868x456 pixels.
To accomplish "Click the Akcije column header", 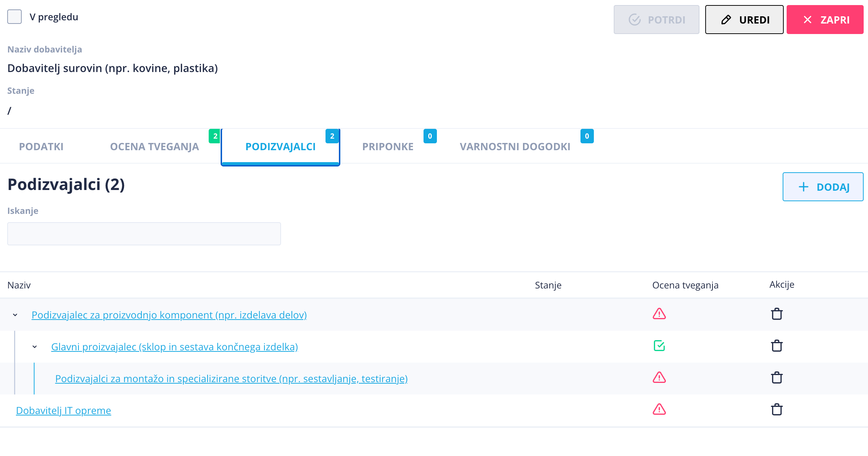I will (782, 284).
